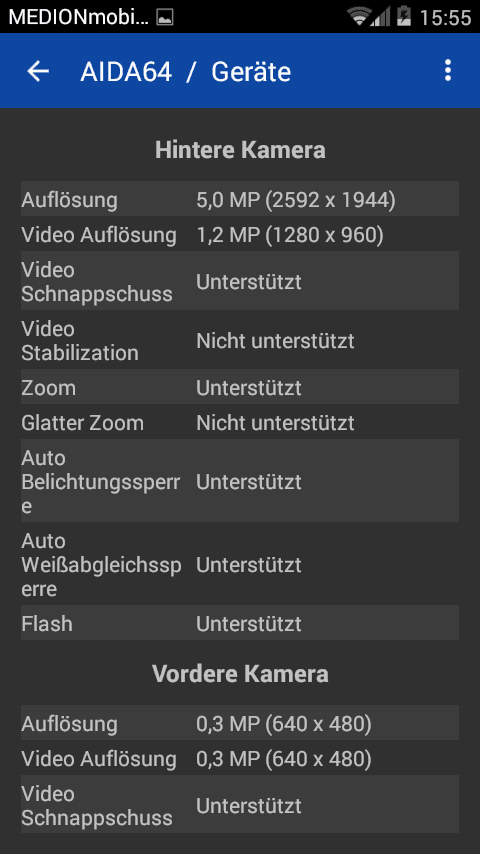Select the Flash Unterstützt row

coord(240,623)
